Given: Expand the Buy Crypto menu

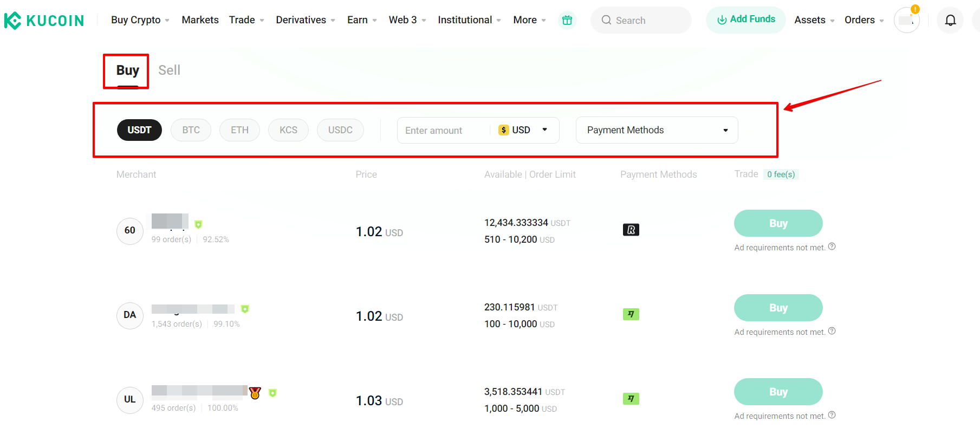Looking at the screenshot, I should pos(140,20).
